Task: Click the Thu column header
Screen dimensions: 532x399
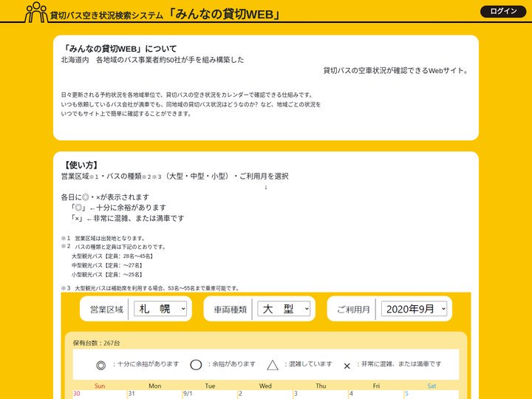Action: 321,386
